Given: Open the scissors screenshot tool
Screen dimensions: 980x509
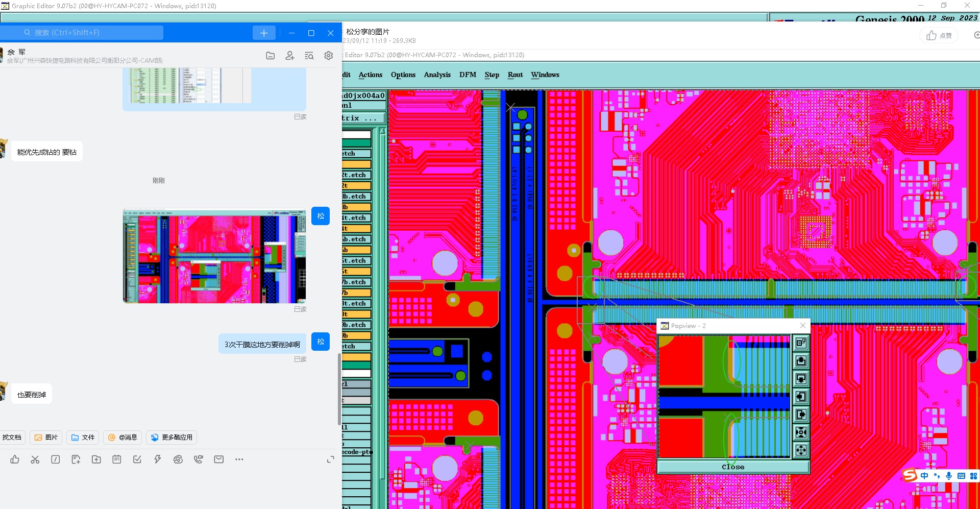Looking at the screenshot, I should (35, 459).
